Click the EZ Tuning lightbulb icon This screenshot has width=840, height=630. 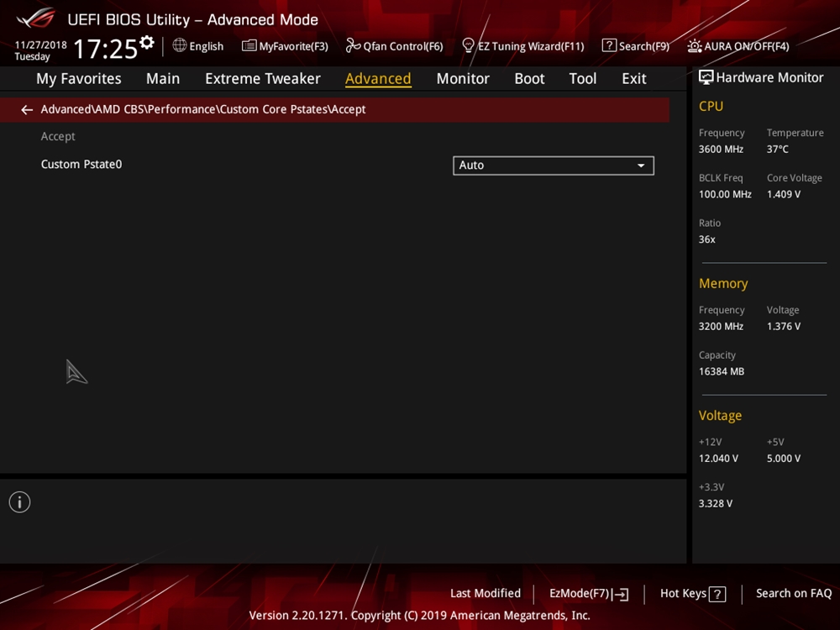pyautogui.click(x=468, y=45)
